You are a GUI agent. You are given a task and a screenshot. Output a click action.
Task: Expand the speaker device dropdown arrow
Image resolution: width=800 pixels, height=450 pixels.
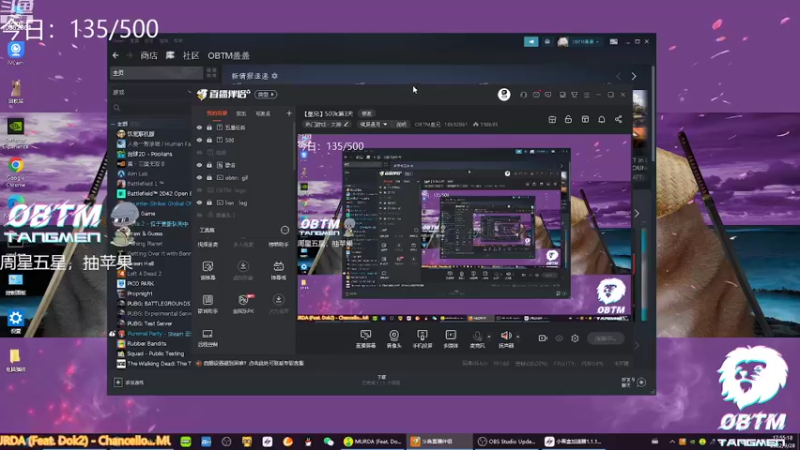517,337
